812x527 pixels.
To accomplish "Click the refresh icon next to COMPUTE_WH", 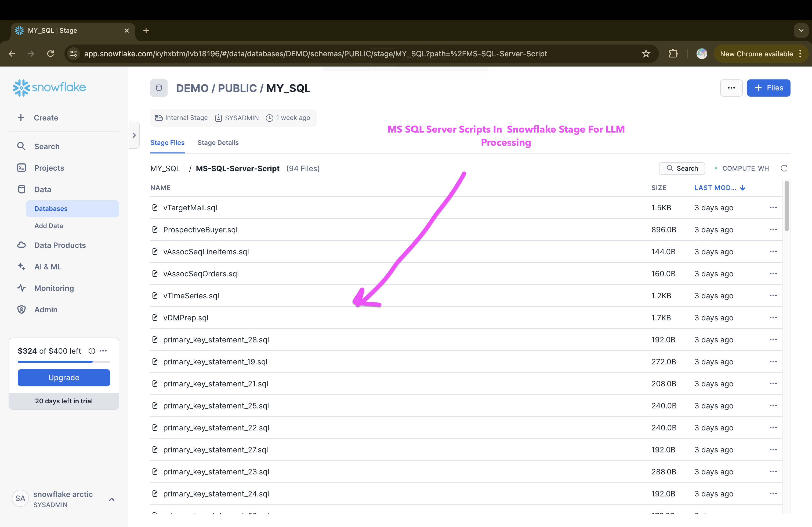I will coord(784,169).
